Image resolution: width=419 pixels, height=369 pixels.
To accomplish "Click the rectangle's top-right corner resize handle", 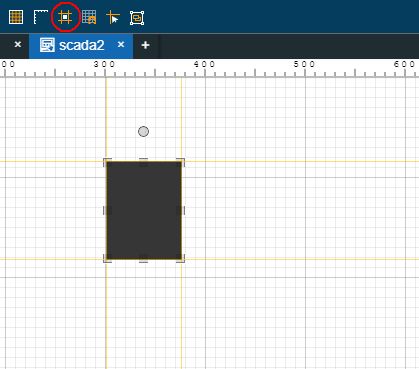I will click(181, 162).
